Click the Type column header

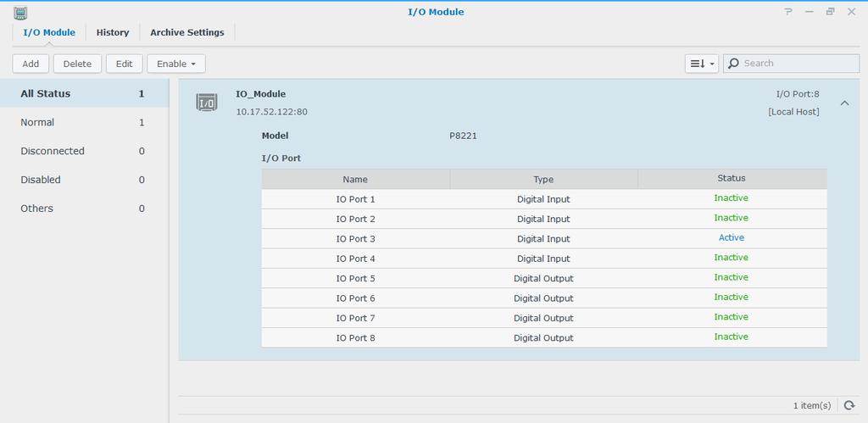pyautogui.click(x=543, y=180)
